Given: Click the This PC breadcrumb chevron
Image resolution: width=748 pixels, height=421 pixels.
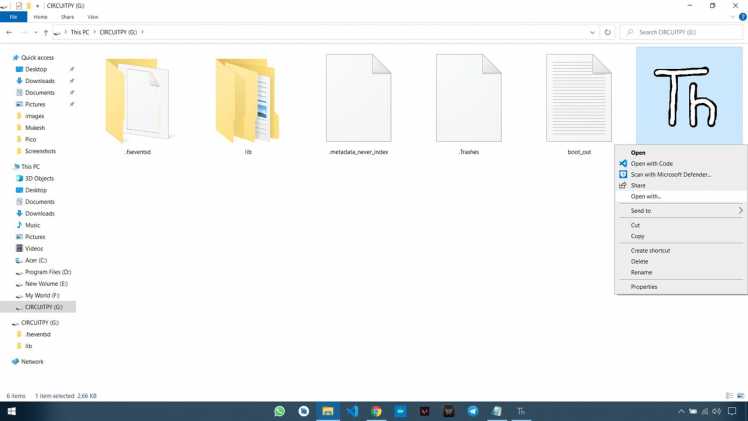Looking at the screenshot, I should 94,32.
